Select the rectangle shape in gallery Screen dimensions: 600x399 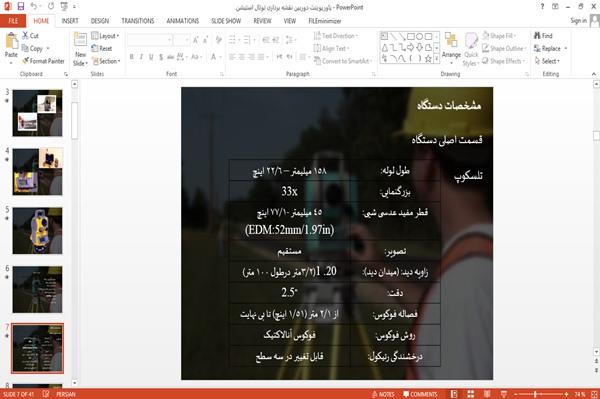(411, 36)
